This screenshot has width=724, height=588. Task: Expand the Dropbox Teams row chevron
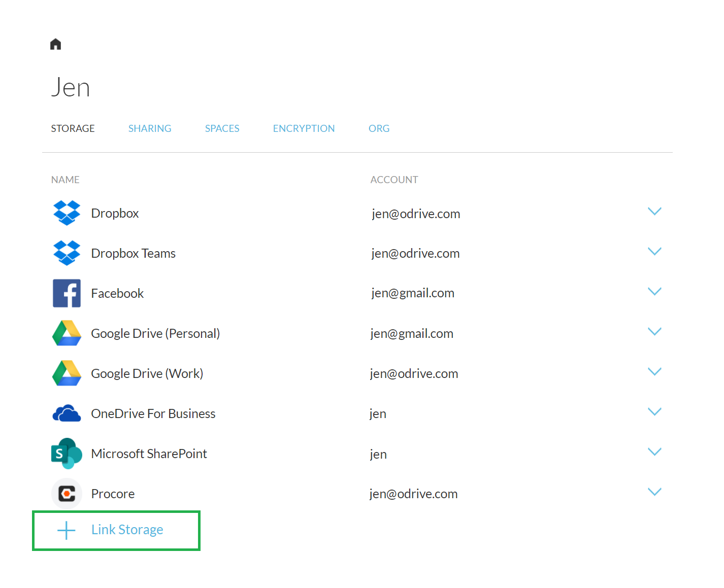(x=654, y=251)
